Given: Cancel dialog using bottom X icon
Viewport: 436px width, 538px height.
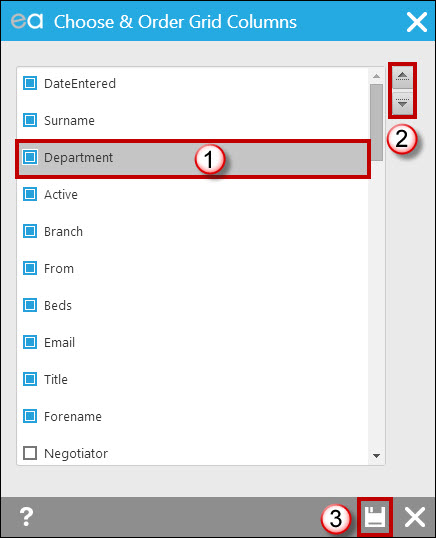Looking at the screenshot, I should pyautogui.click(x=415, y=517).
